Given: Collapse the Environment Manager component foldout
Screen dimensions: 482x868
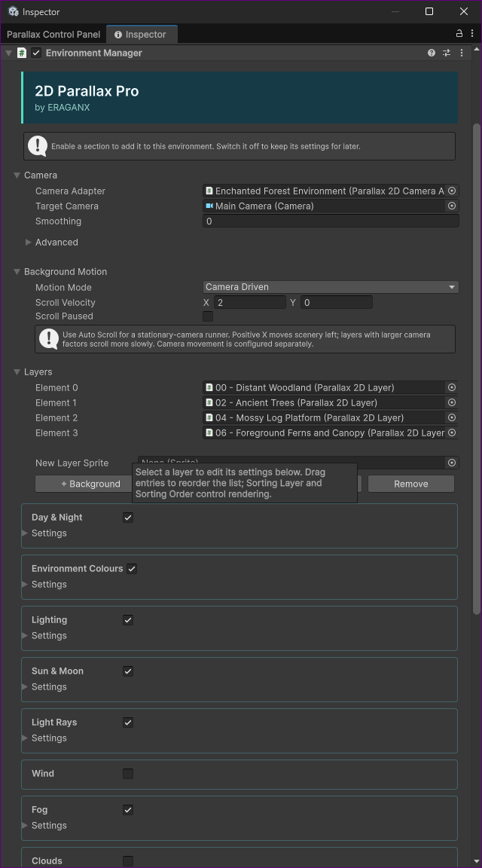Looking at the screenshot, I should click(8, 53).
